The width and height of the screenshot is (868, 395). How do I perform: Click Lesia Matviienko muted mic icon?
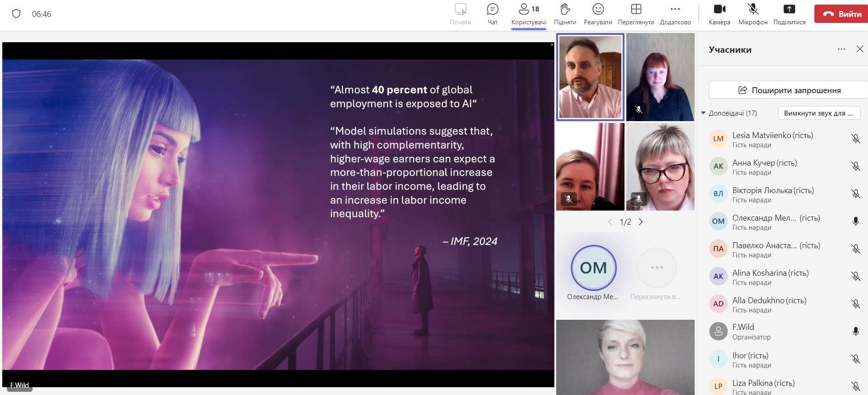[x=856, y=139]
